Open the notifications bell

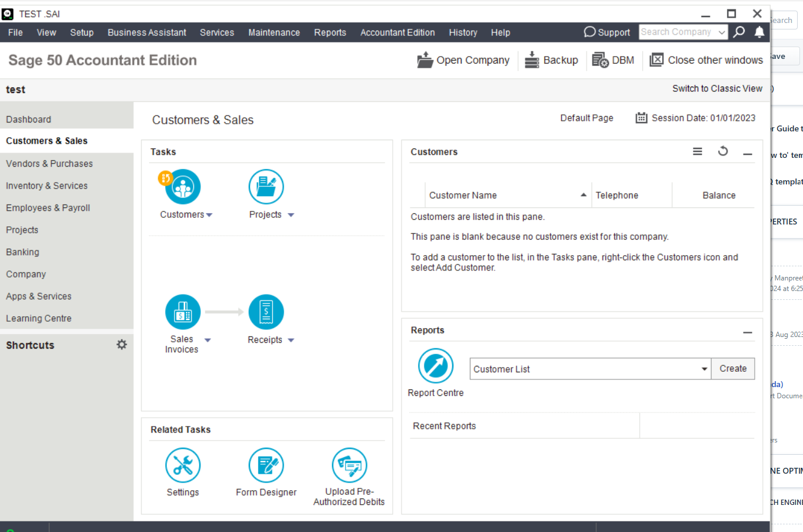click(759, 32)
